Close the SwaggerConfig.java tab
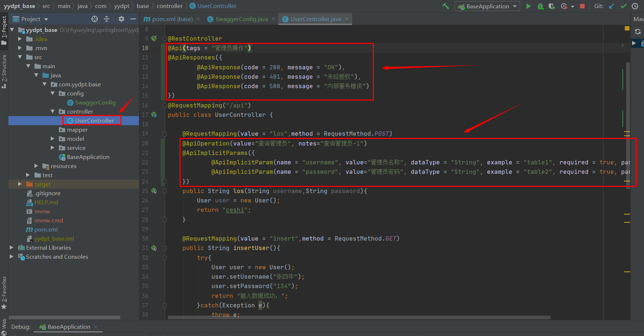 pos(273,19)
